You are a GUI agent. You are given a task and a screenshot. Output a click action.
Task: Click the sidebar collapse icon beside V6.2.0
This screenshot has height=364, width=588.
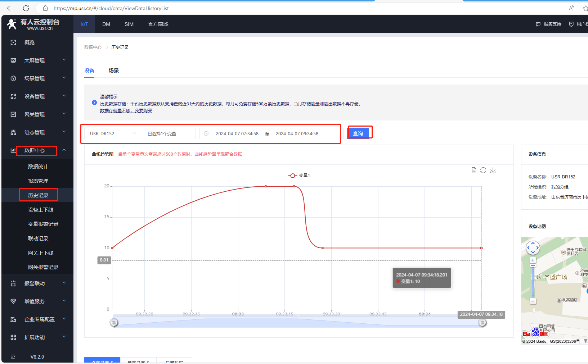click(x=13, y=357)
